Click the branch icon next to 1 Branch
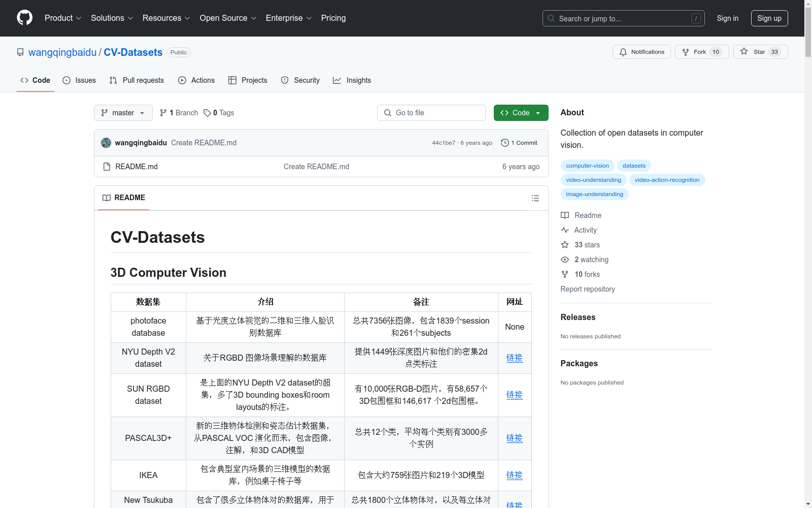Image resolution: width=812 pixels, height=508 pixels. [x=163, y=113]
